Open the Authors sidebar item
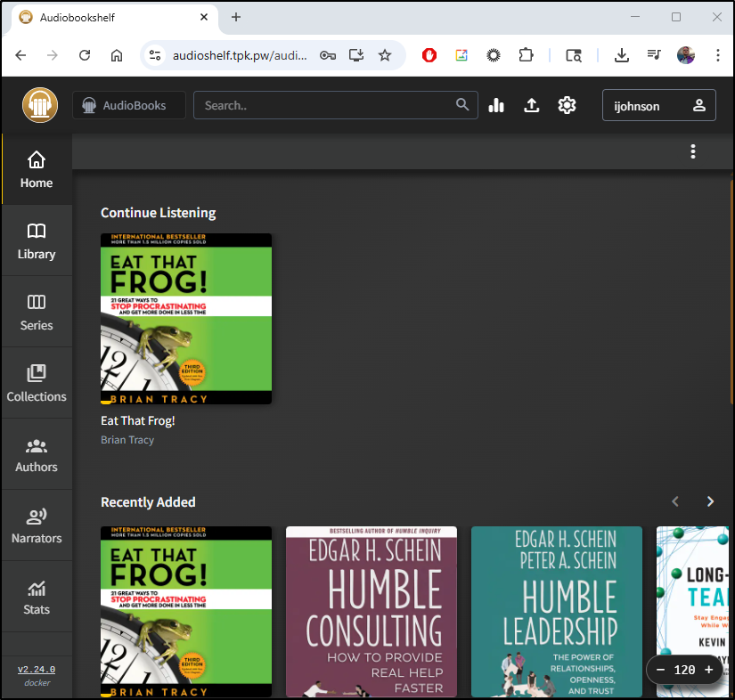Viewport: 735px width, 700px height. [37, 454]
